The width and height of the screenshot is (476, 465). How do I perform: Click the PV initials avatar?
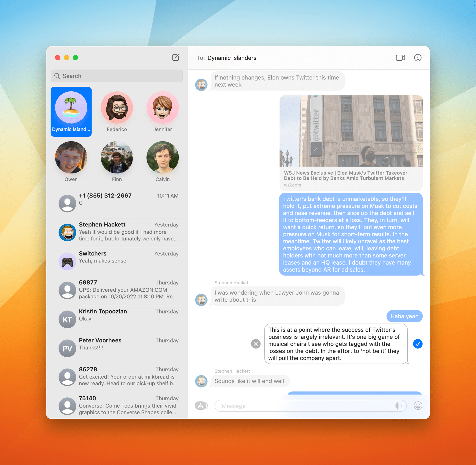point(67,348)
